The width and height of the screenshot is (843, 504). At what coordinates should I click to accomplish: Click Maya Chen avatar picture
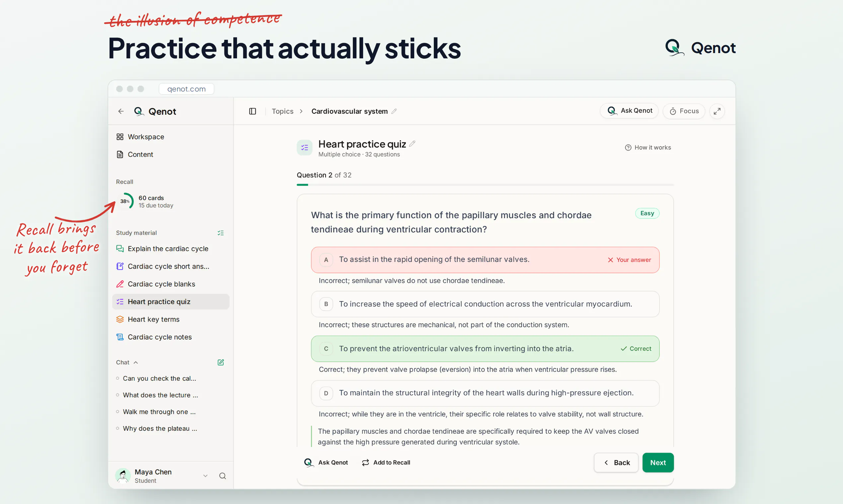tap(123, 476)
